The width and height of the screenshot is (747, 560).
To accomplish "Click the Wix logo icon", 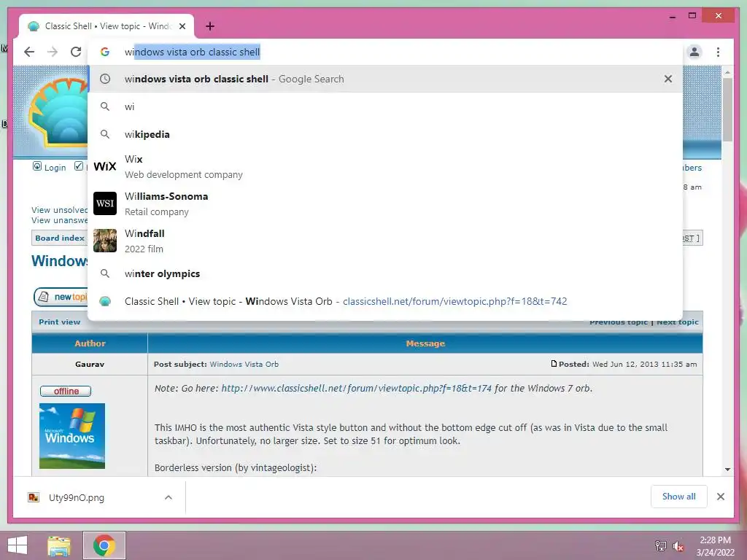I will pos(105,167).
